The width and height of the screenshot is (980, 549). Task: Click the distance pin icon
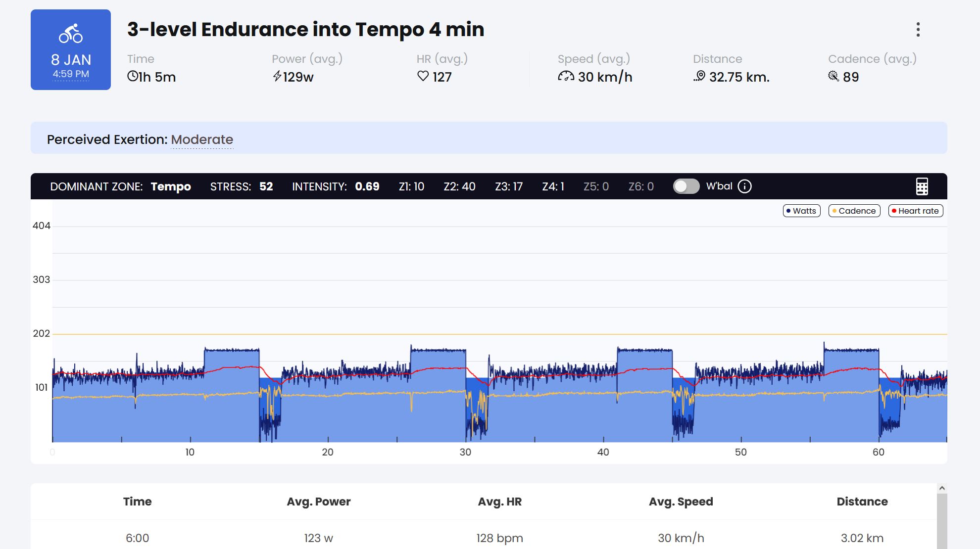click(699, 76)
